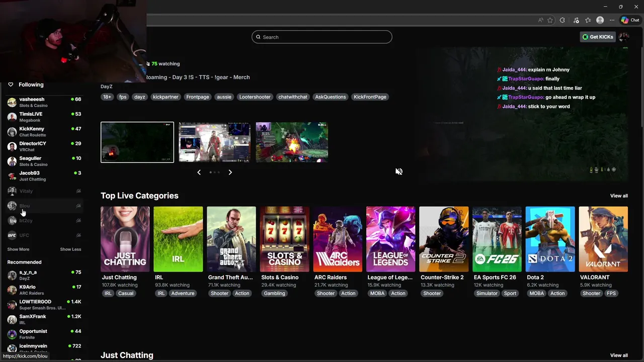
Task: Click the Following heart icon
Action: 11,84
